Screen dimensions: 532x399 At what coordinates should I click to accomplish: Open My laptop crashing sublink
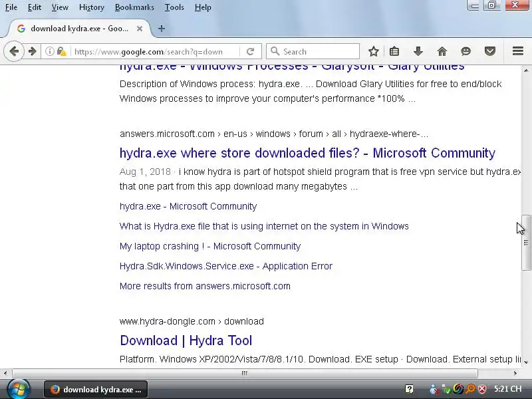click(210, 246)
